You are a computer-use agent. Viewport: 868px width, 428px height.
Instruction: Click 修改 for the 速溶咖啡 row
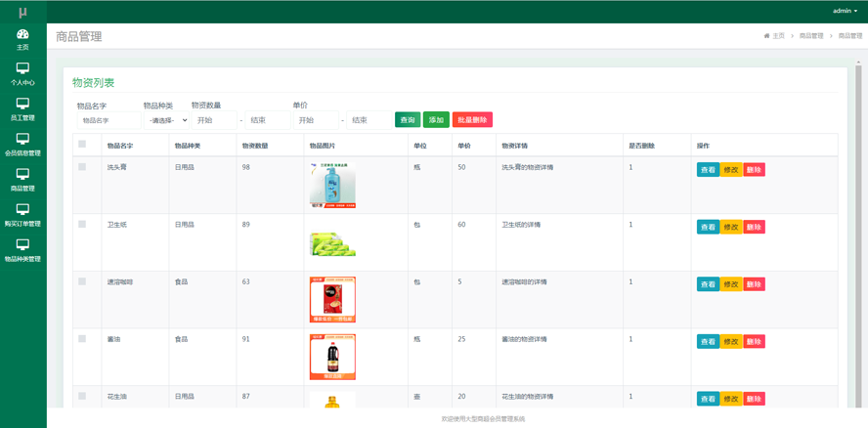point(731,284)
